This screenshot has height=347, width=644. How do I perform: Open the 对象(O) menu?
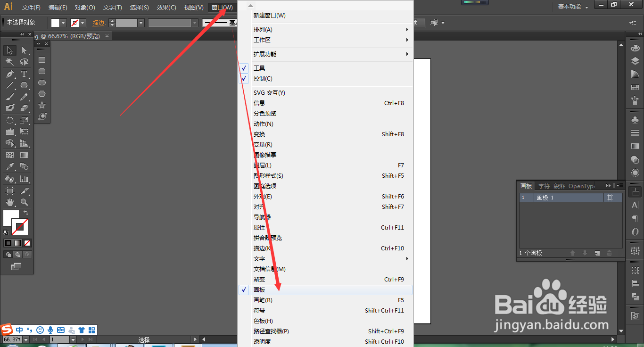click(85, 8)
